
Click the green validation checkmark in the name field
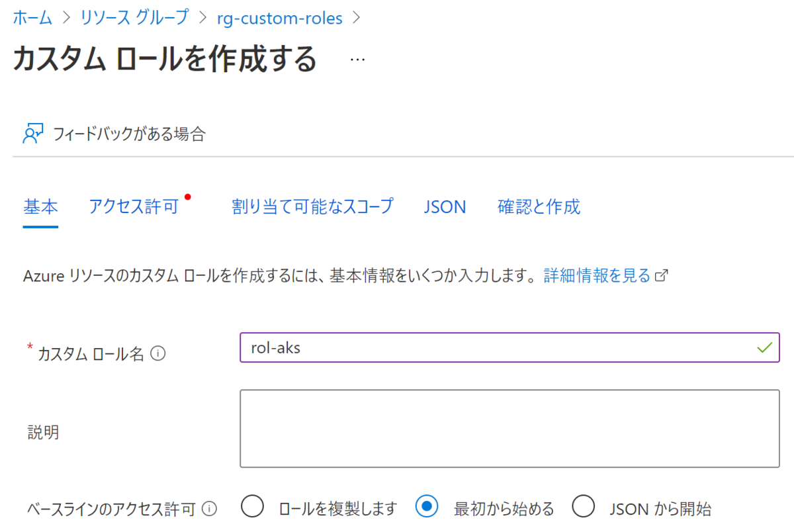(x=766, y=347)
